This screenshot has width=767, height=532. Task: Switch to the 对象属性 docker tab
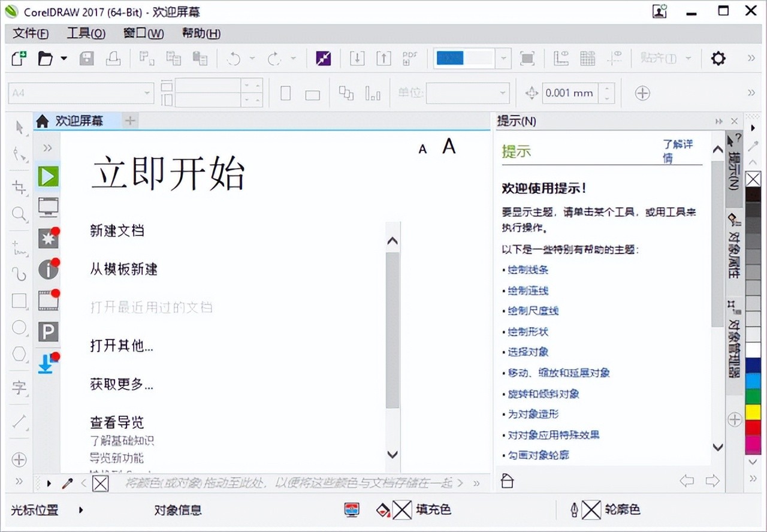click(733, 245)
